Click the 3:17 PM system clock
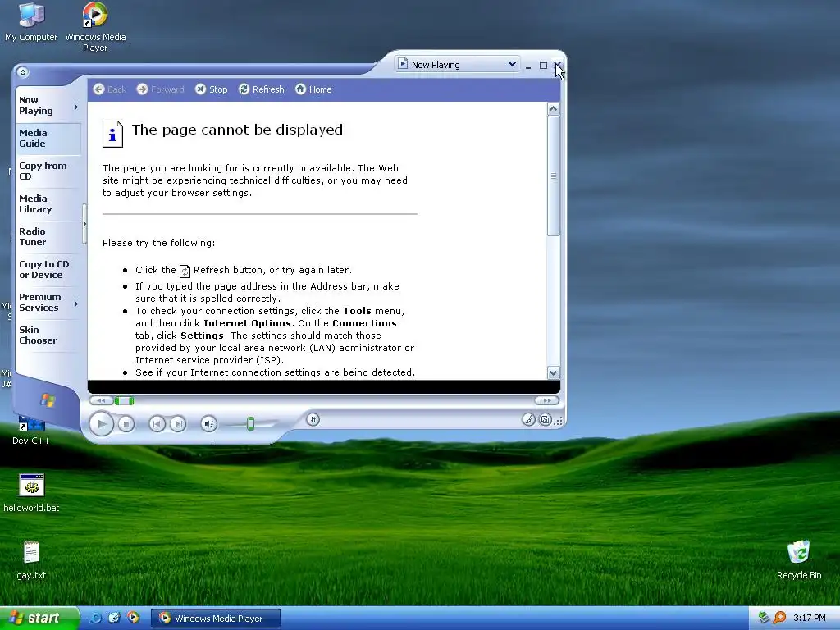The width and height of the screenshot is (840, 630). [x=810, y=619]
